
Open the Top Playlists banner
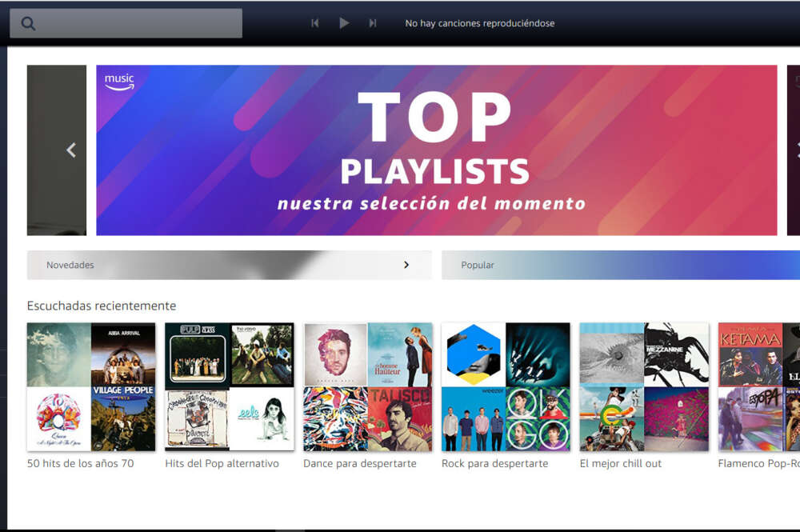436,150
